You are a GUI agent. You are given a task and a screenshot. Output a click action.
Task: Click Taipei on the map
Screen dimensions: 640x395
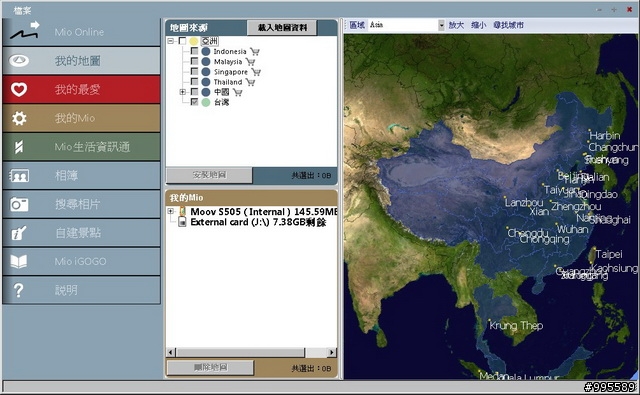(x=609, y=254)
